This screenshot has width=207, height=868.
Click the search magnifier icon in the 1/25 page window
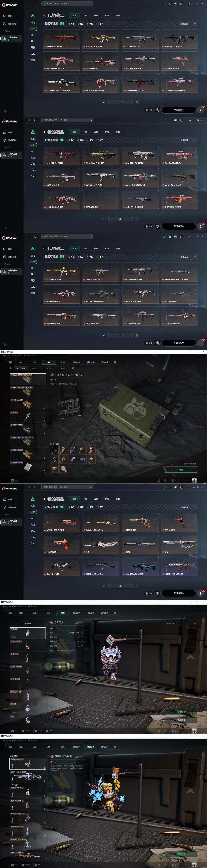click(x=91, y=120)
